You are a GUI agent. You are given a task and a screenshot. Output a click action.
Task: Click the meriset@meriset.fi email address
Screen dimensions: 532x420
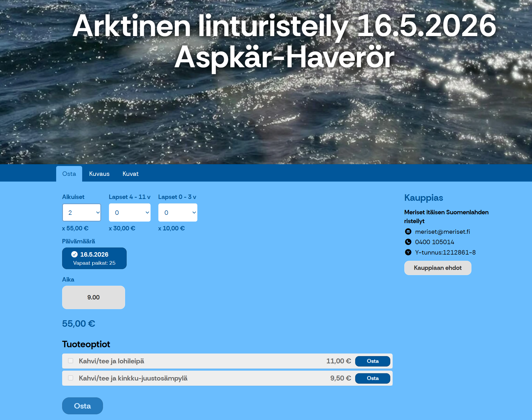click(443, 231)
